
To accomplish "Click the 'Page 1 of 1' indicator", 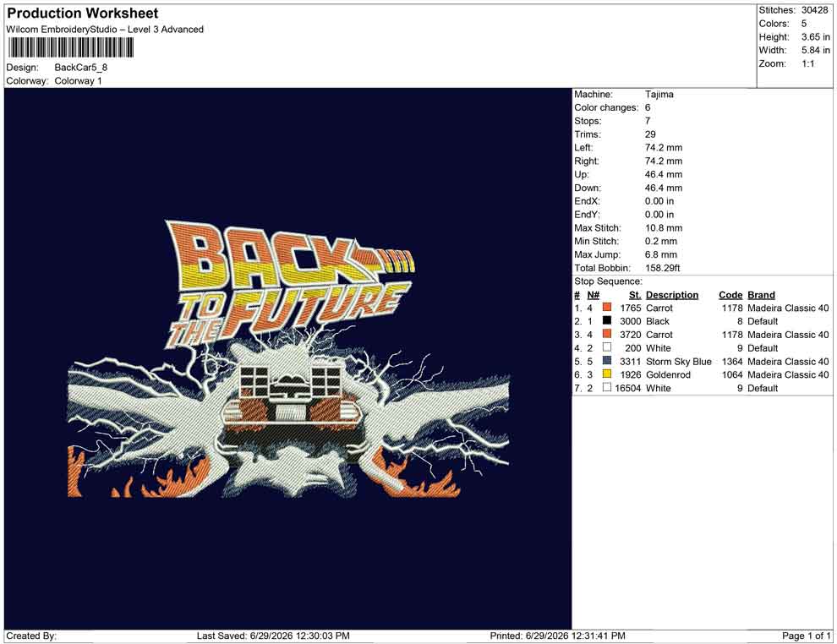I will tap(806, 636).
